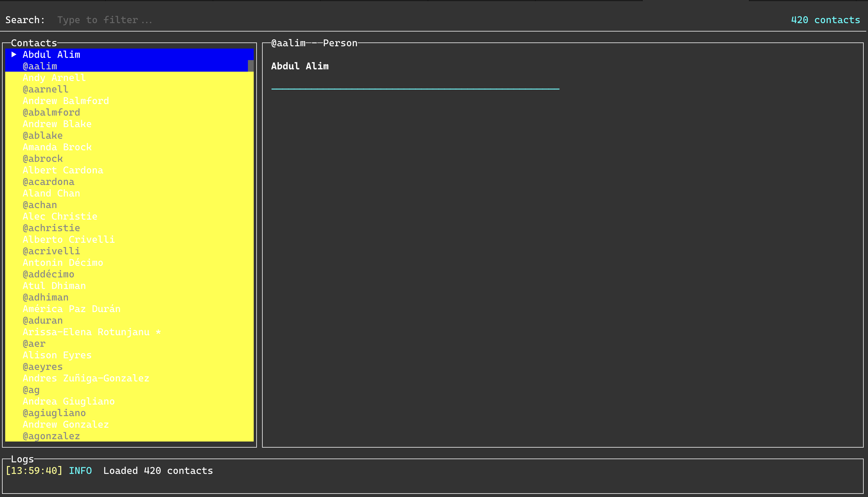Select contact Alberto Crivelli

coord(68,239)
